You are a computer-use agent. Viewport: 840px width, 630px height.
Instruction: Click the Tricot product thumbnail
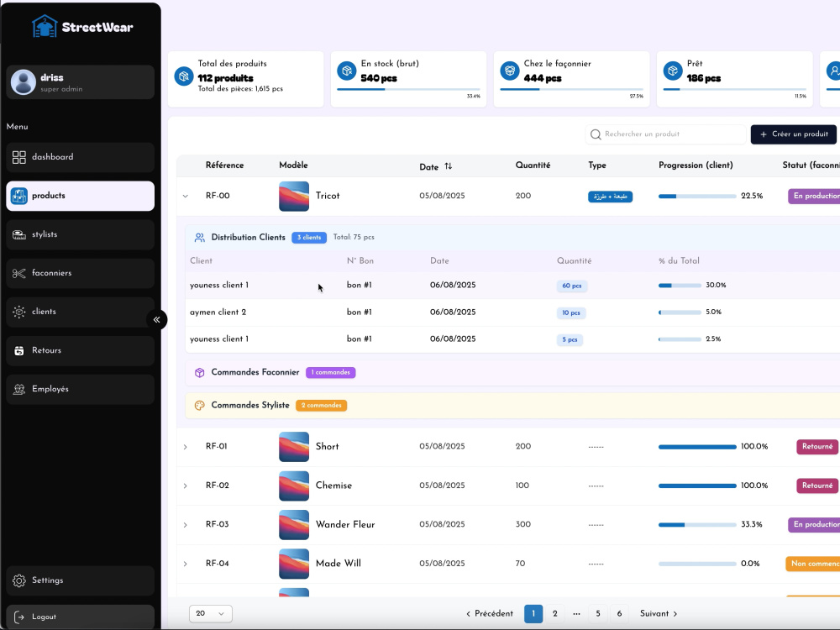tap(294, 196)
